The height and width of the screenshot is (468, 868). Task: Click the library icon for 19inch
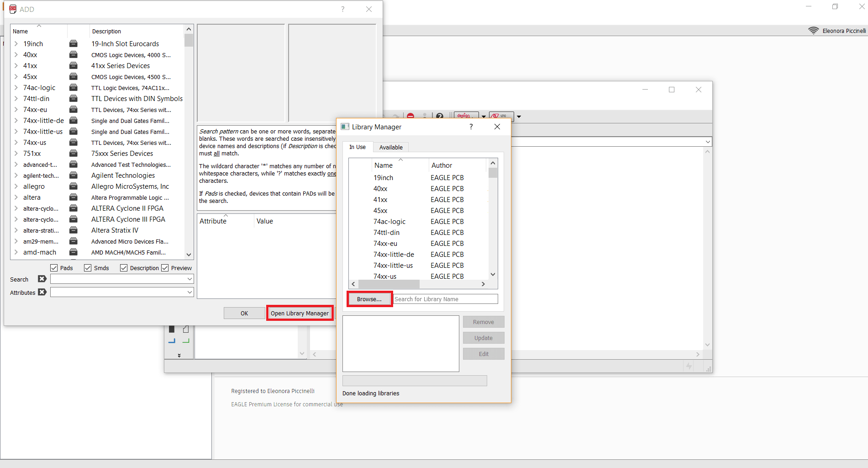(73, 44)
